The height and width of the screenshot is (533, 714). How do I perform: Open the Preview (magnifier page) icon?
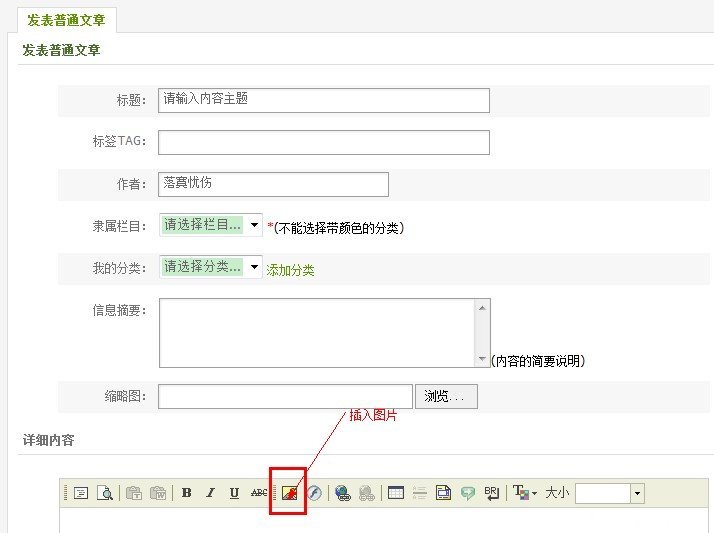[x=105, y=492]
